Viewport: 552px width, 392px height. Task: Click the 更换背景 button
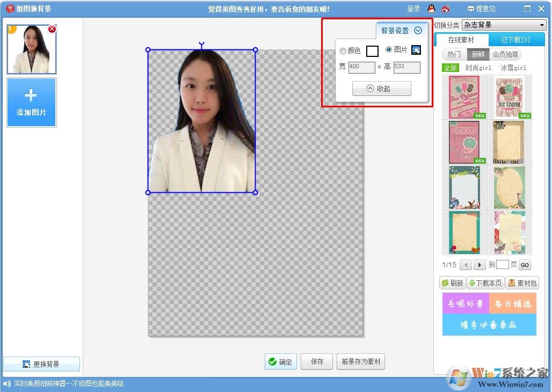click(41, 364)
